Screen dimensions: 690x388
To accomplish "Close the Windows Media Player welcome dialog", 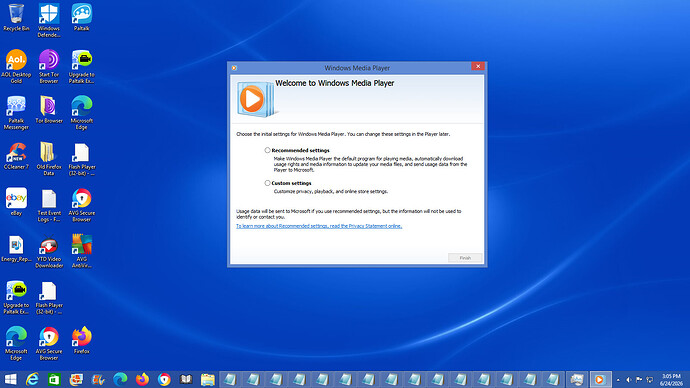I will [478, 66].
